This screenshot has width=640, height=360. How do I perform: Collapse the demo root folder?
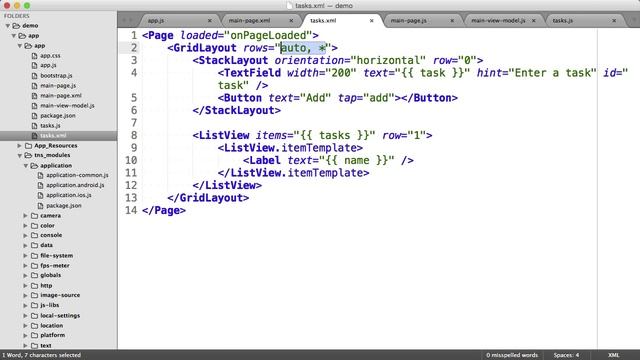point(7,26)
